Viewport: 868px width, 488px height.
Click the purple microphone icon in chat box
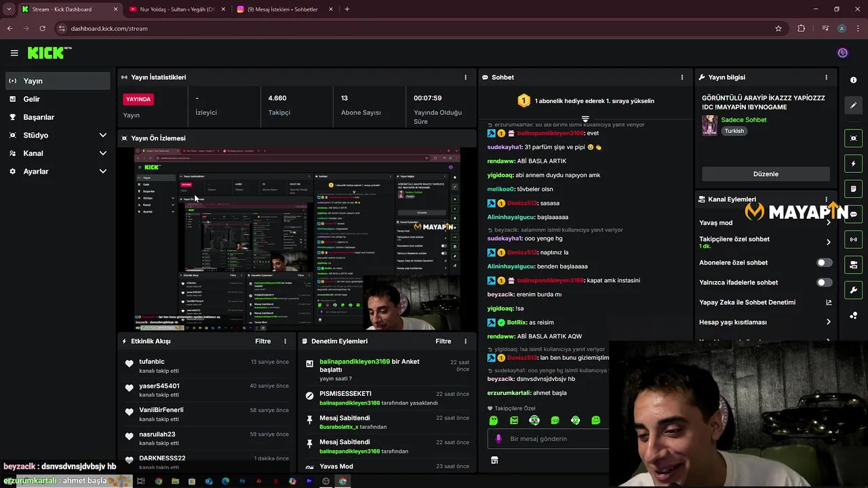click(x=498, y=439)
